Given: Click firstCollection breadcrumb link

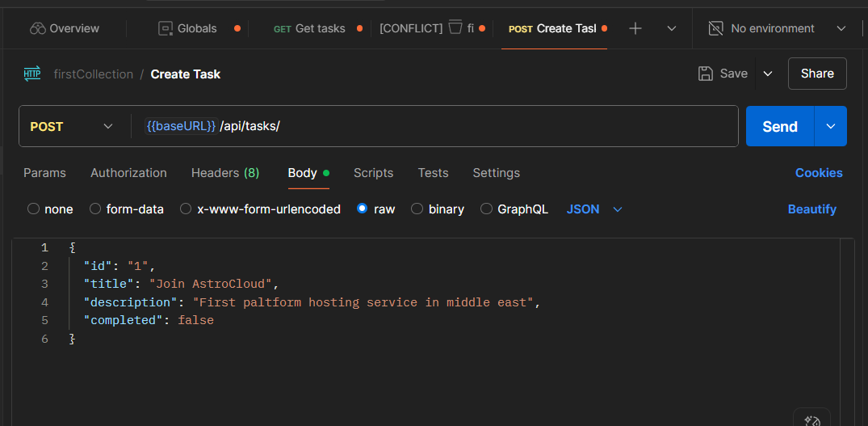Looking at the screenshot, I should pos(94,74).
